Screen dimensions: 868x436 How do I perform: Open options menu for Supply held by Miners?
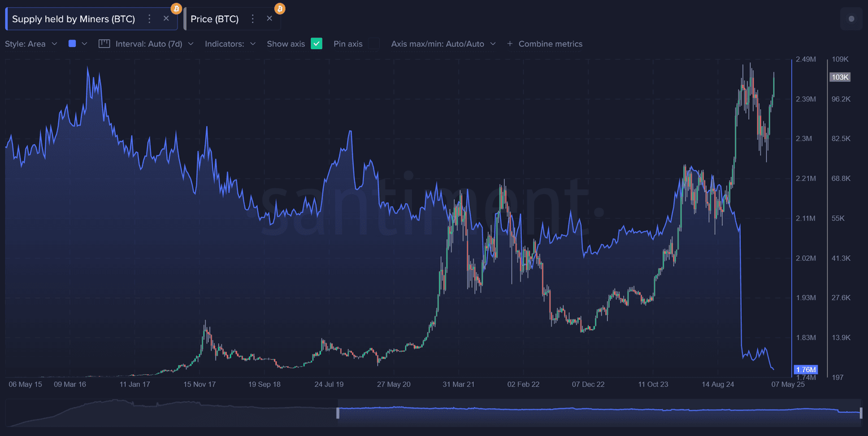click(149, 19)
